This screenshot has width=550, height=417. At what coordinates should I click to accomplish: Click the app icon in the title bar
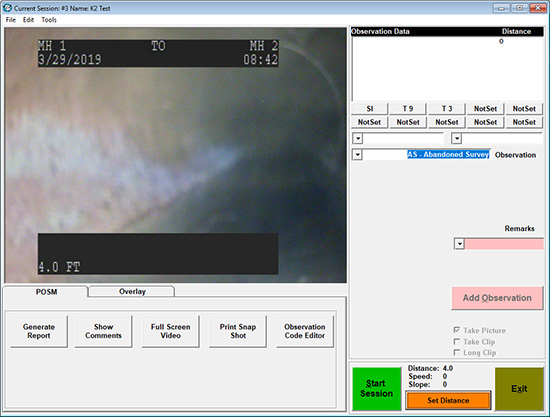coord(7,8)
